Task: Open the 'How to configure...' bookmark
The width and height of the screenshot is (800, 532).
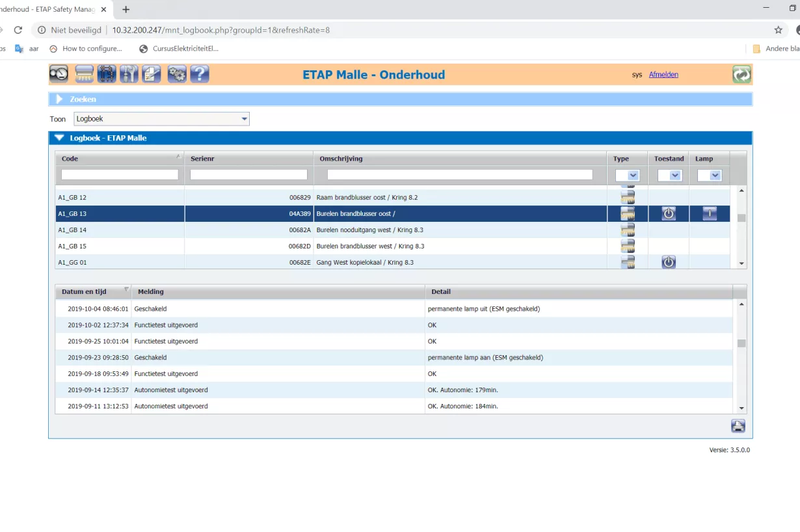Action: [86, 49]
